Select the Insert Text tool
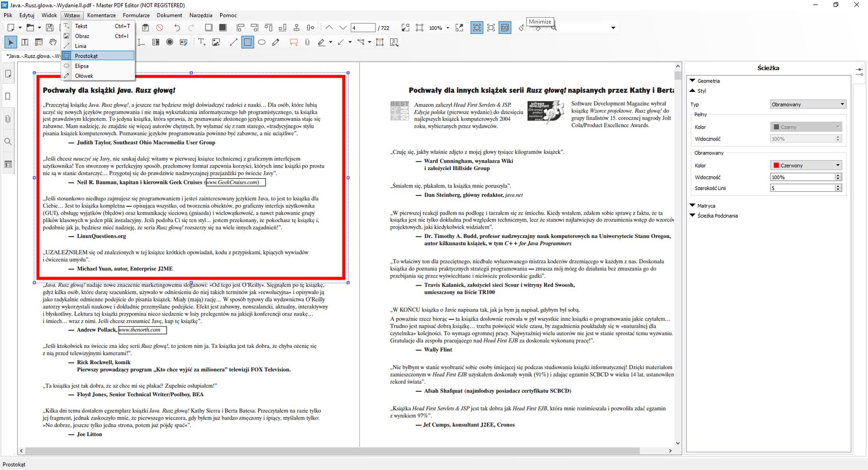 click(x=202, y=42)
